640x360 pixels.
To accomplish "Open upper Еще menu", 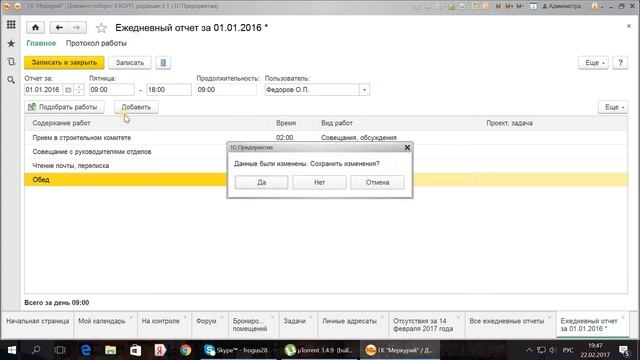I will 593,62.
